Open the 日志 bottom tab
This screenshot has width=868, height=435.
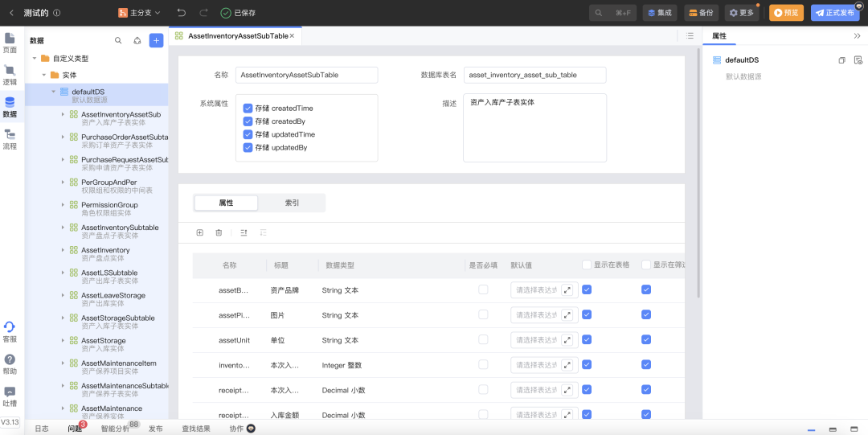[x=42, y=429]
